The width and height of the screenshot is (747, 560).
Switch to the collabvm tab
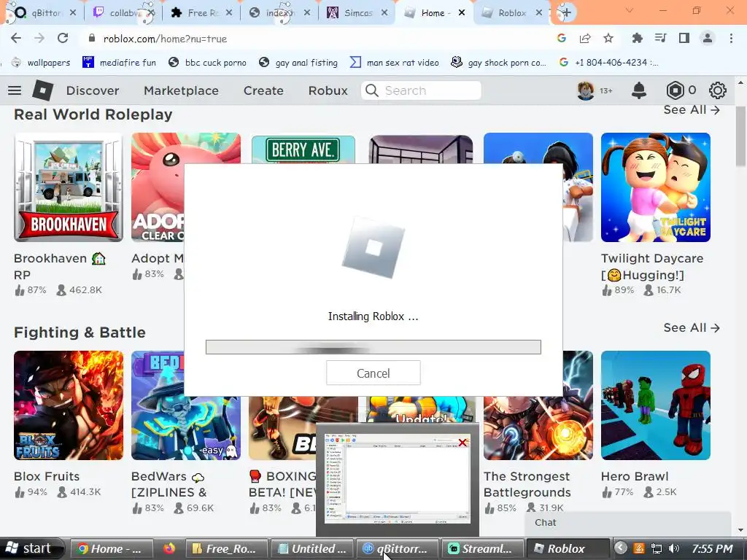(123, 13)
